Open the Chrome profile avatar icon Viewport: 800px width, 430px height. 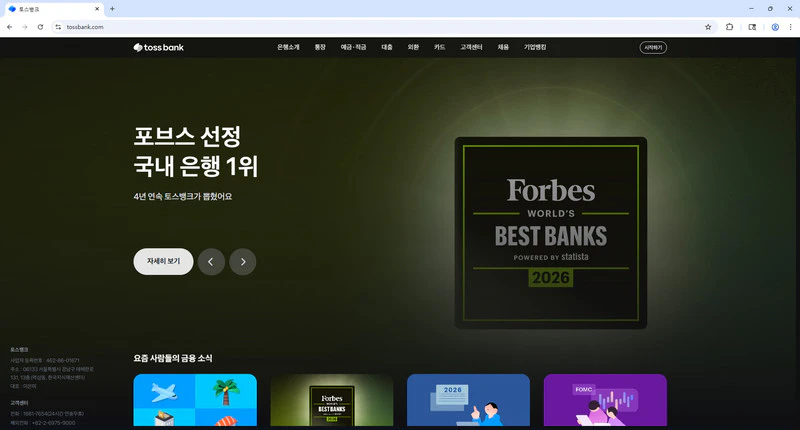775,27
